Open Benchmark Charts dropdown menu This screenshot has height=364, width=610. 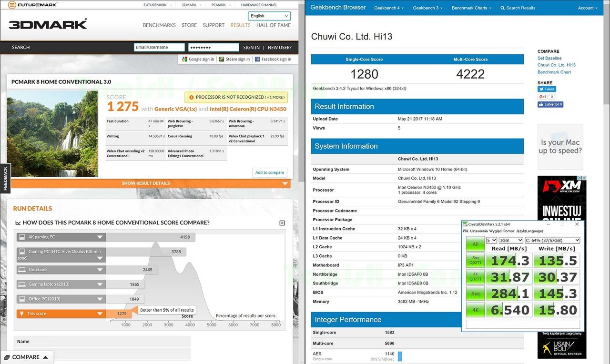(x=471, y=8)
